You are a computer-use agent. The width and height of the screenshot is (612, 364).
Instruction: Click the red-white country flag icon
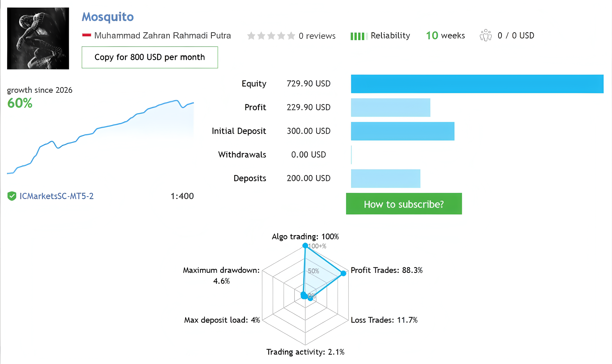point(86,35)
